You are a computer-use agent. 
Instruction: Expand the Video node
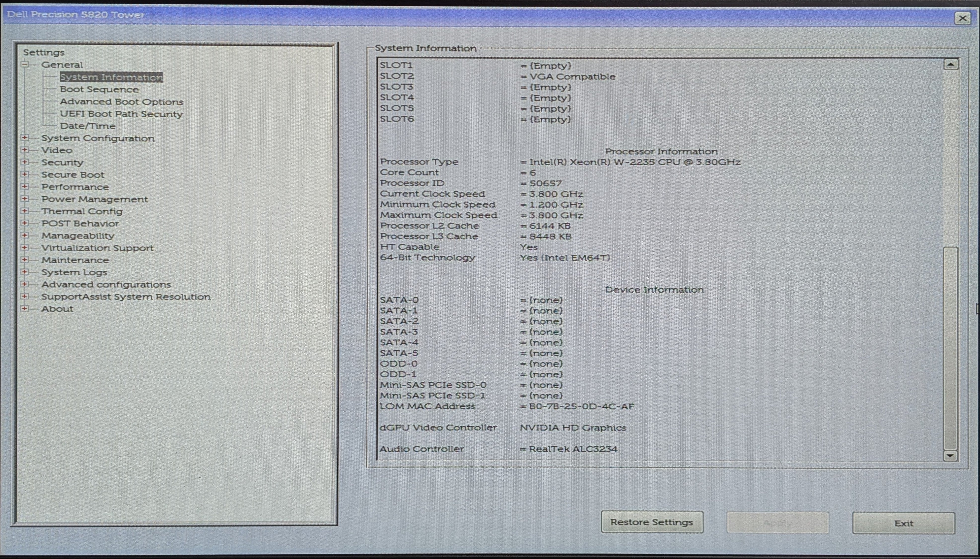[x=25, y=150]
